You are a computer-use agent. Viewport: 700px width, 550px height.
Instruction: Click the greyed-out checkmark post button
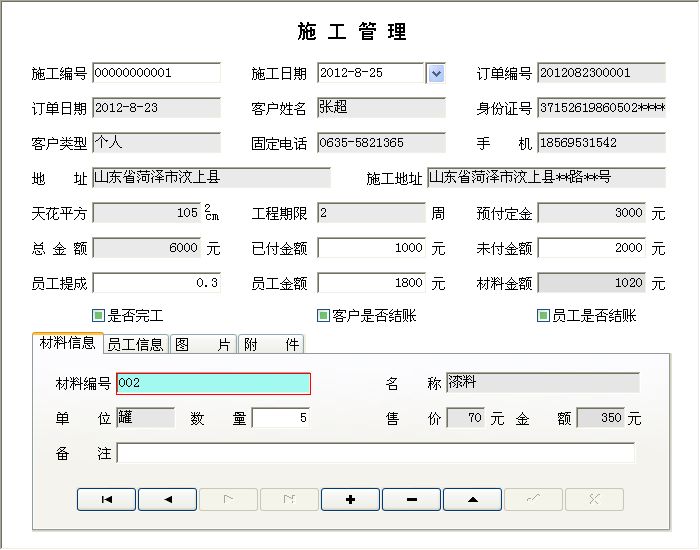[x=533, y=499]
